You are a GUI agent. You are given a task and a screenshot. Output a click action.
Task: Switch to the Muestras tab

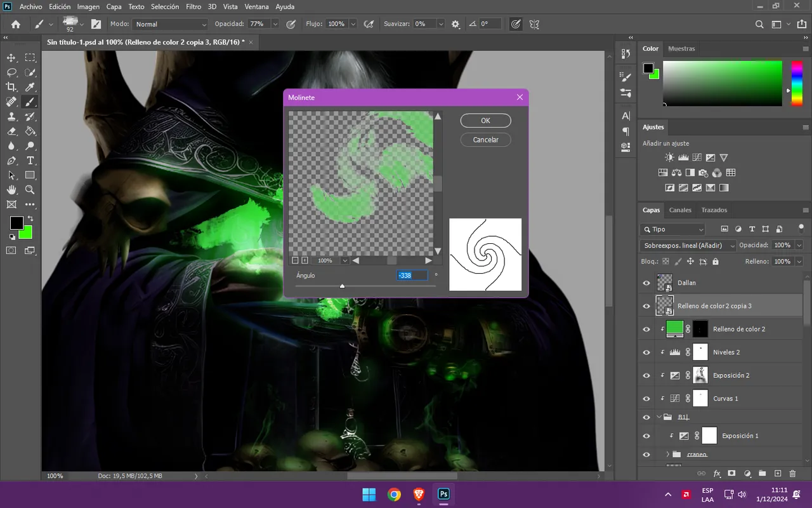click(x=681, y=48)
